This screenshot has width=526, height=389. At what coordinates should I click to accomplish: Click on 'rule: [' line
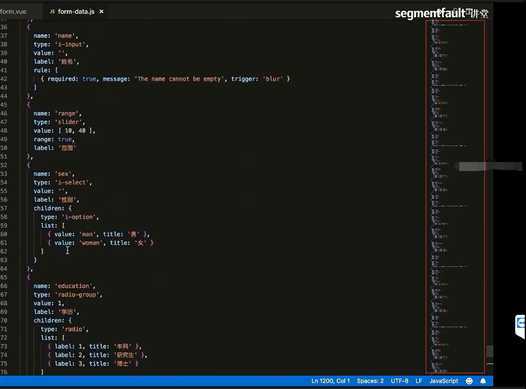(46, 70)
